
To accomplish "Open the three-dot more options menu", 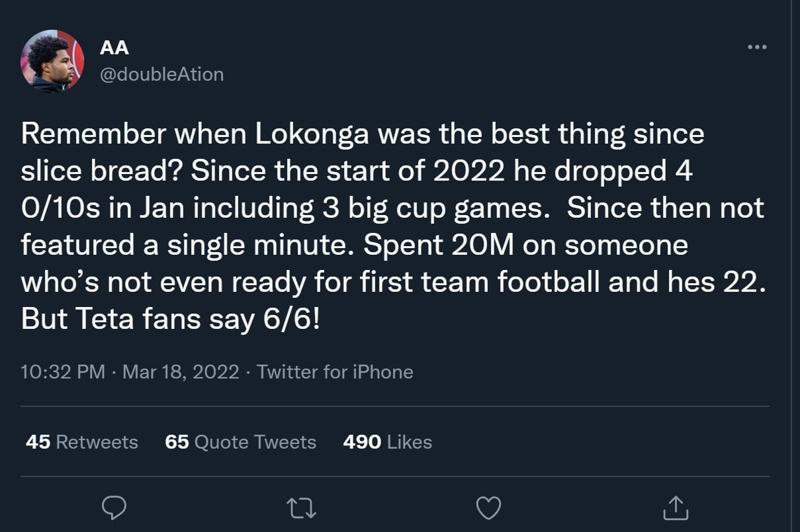I will (x=756, y=47).
